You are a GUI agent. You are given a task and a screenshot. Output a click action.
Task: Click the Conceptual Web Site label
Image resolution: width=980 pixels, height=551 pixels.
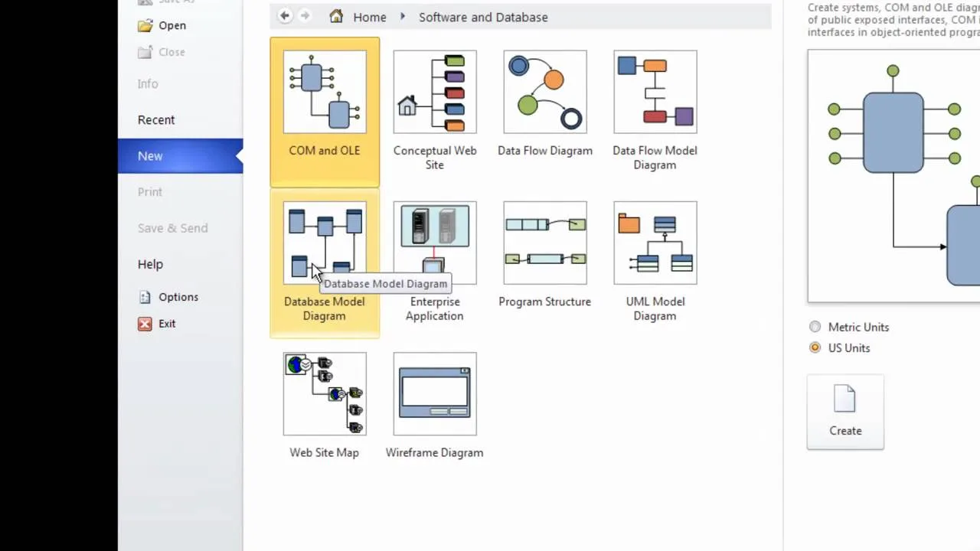(x=435, y=158)
